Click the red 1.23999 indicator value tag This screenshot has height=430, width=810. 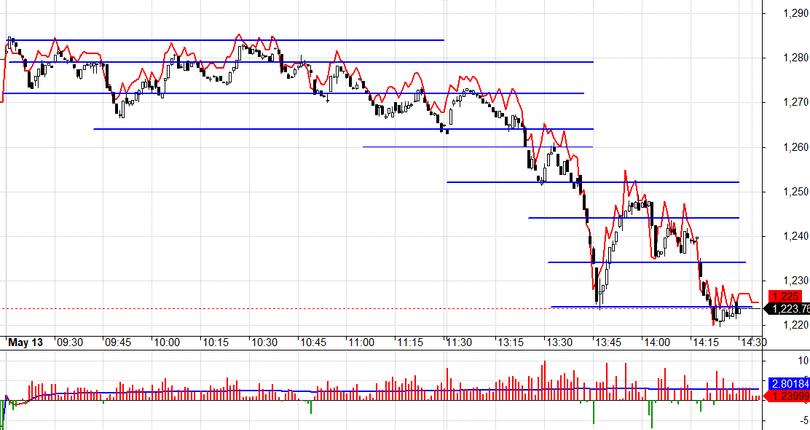coord(786,396)
